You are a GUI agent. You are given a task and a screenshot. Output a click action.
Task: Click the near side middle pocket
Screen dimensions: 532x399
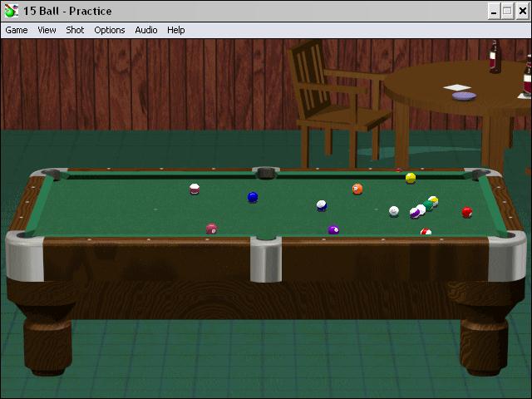point(266,236)
